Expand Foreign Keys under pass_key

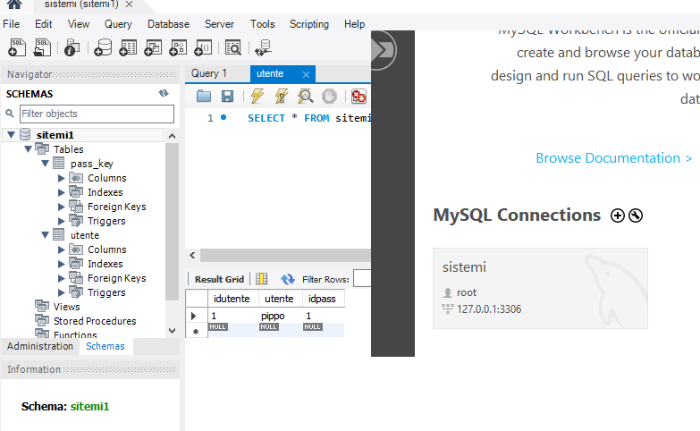point(61,206)
